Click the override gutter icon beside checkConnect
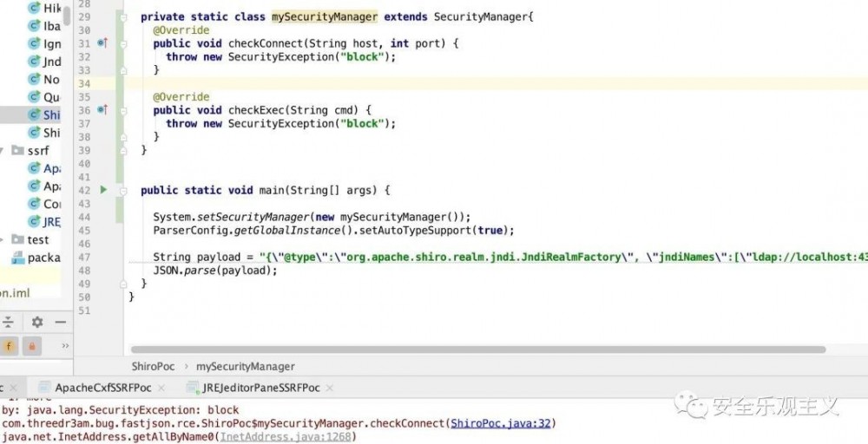This screenshot has height=444, width=868. click(x=102, y=43)
